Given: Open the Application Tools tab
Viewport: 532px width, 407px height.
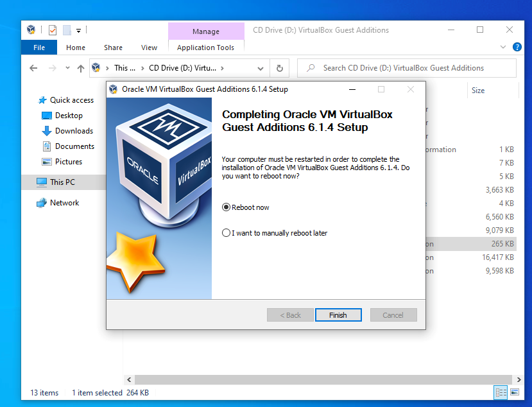Looking at the screenshot, I should [205, 48].
